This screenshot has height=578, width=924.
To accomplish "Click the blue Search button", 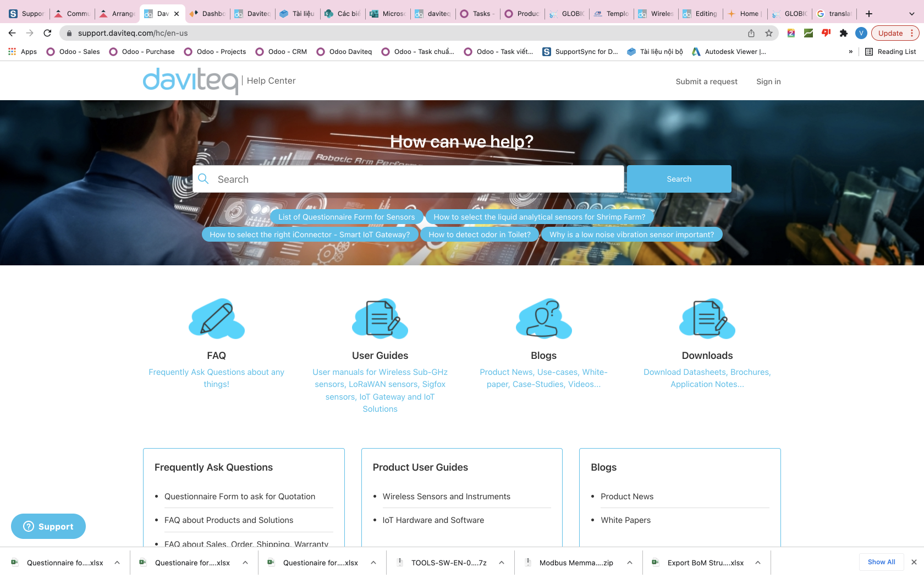I will pyautogui.click(x=679, y=179).
